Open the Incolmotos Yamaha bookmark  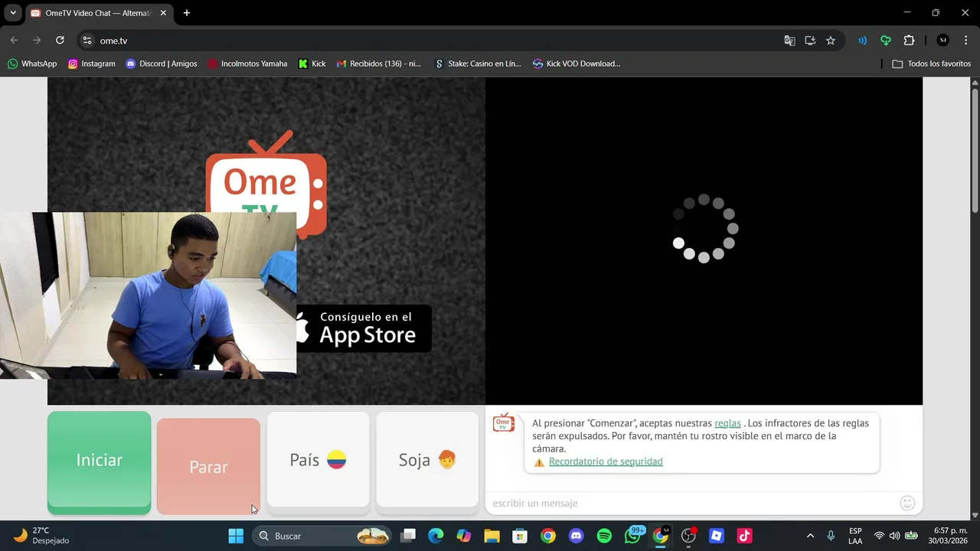point(247,64)
